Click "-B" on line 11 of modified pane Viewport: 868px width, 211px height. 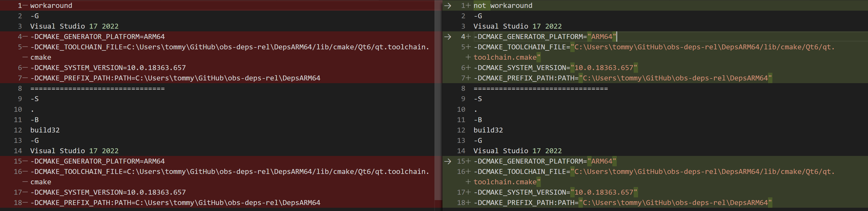tap(478, 120)
